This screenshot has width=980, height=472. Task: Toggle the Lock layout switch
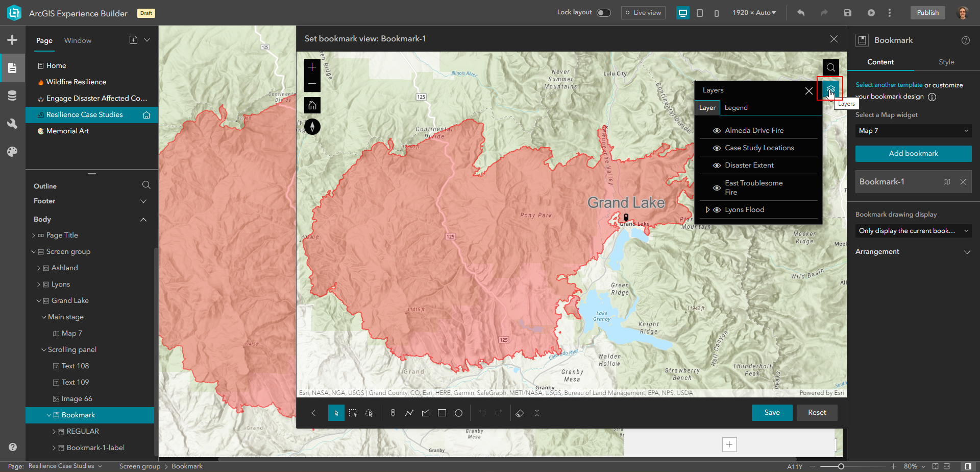coord(603,12)
